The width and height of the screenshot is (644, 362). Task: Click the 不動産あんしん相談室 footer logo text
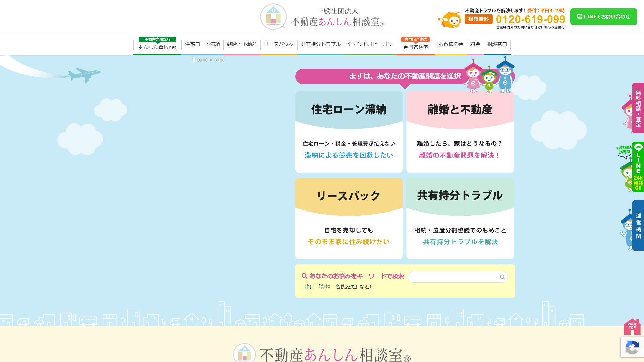tap(335, 355)
